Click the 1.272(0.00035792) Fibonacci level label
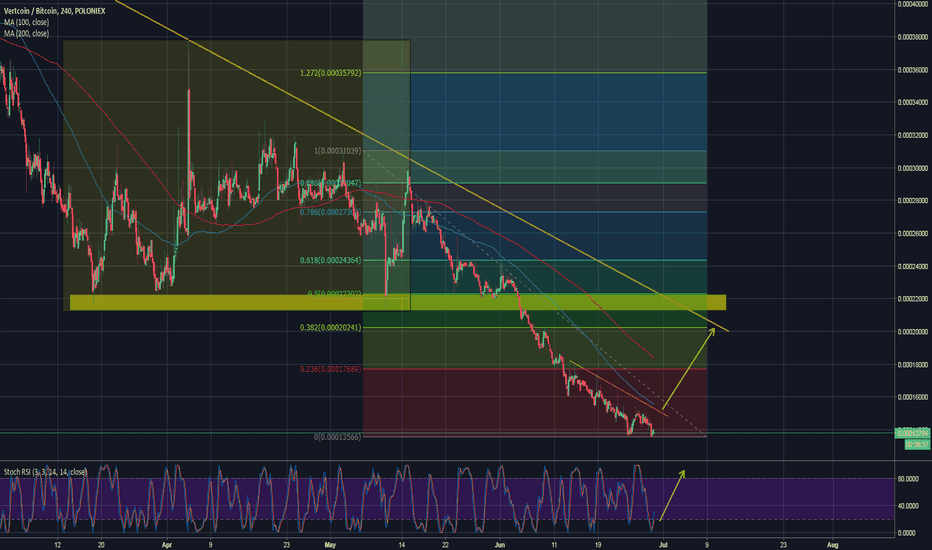This screenshot has width=932, height=550. (330, 73)
